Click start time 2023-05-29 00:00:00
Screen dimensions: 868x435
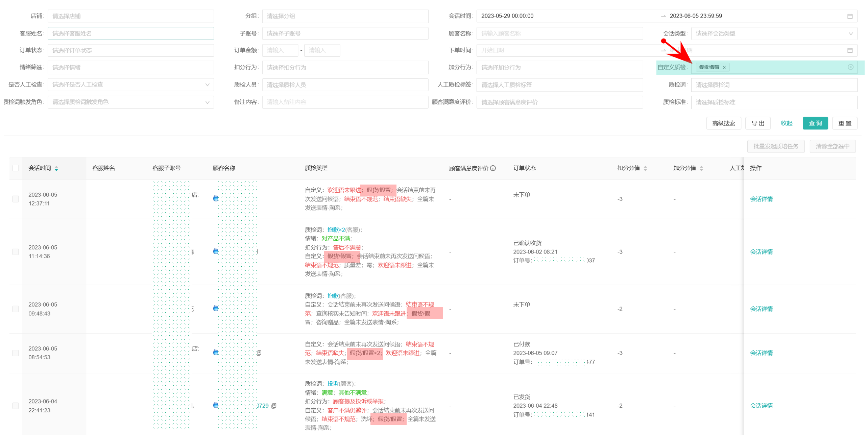(x=507, y=16)
